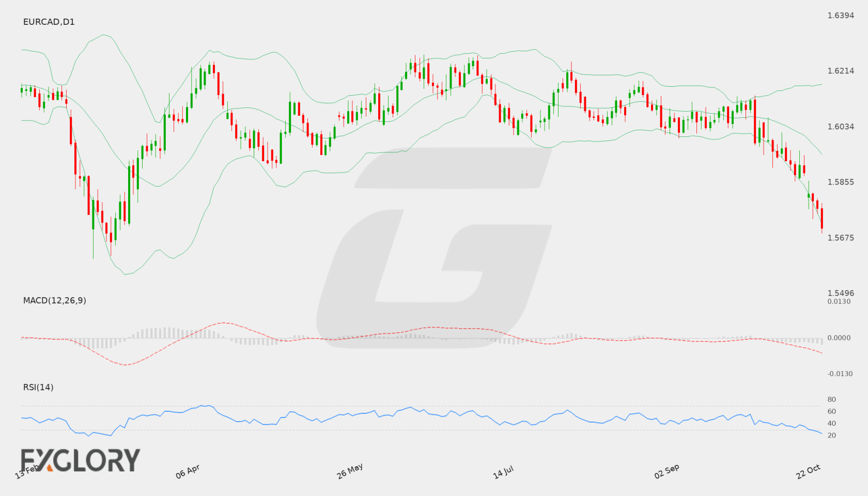The width and height of the screenshot is (868, 496).
Task: Click the 14 Jul date label
Action: point(503,472)
